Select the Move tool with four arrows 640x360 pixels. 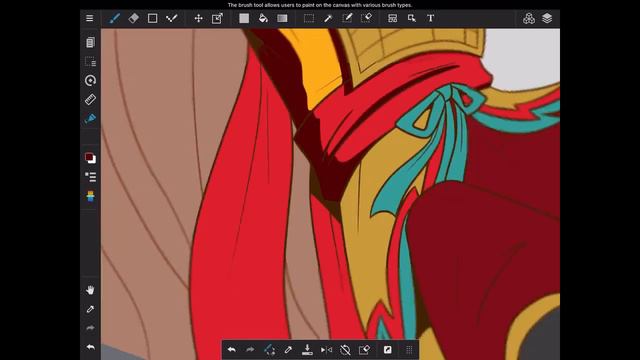tap(198, 18)
